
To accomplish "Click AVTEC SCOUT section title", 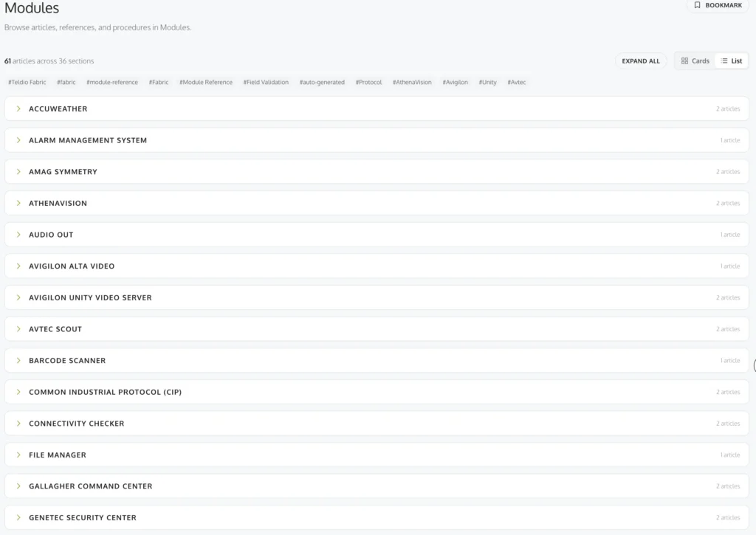I will [x=55, y=329].
